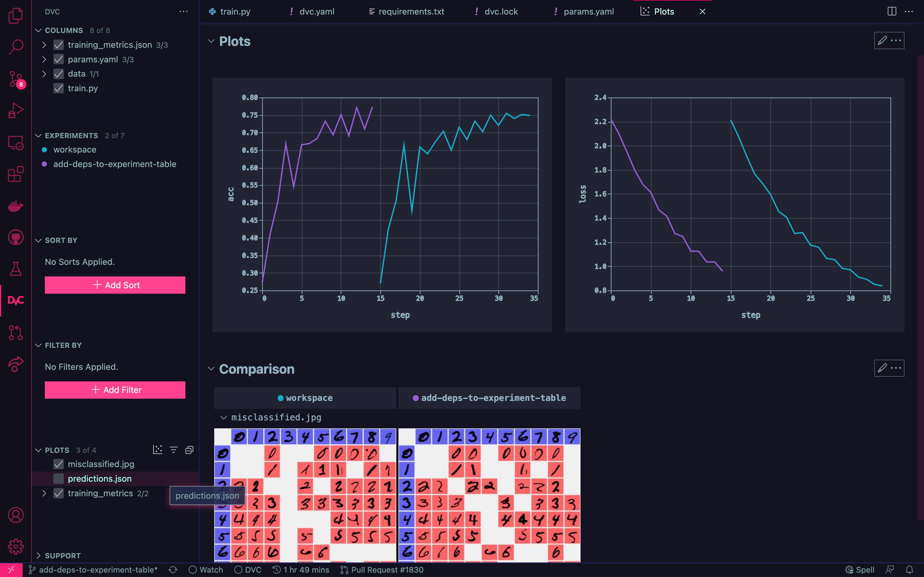
Task: Check the predictions.json plot checkbox
Action: pos(58,479)
